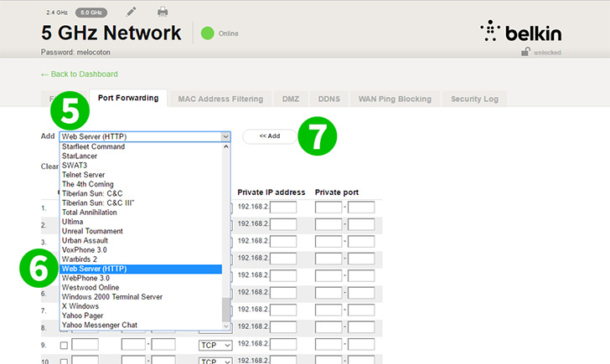Click the Password: melocoton text
This screenshot has height=364, width=610.
pos(75,52)
